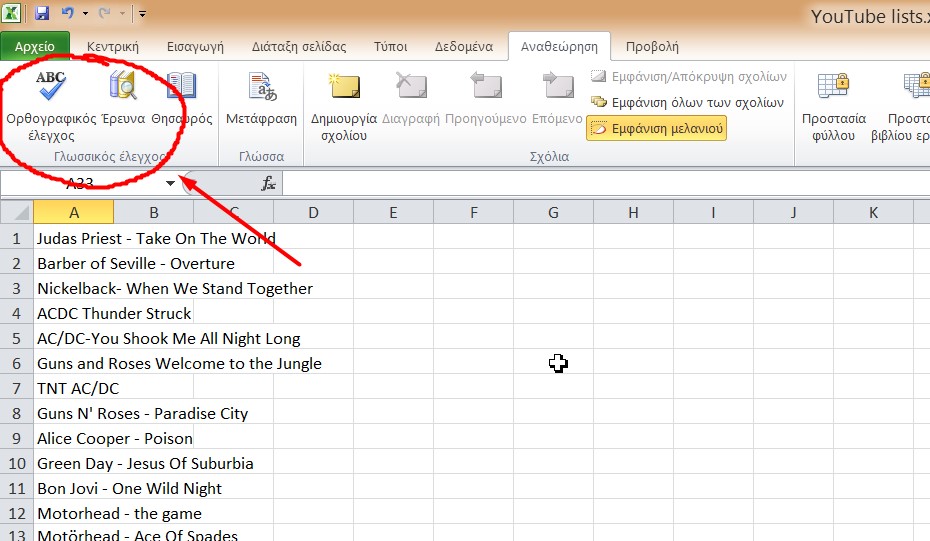930x541 pixels.
Task: Open the Undo history dropdown arrow
Action: coord(85,14)
